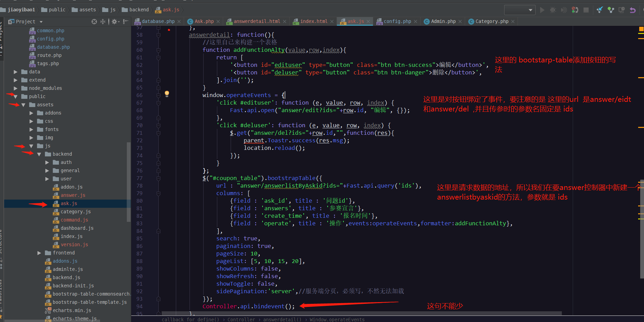The height and width of the screenshot is (322, 644).
Task: Open Show History clock icon
Action: [x=622, y=10]
